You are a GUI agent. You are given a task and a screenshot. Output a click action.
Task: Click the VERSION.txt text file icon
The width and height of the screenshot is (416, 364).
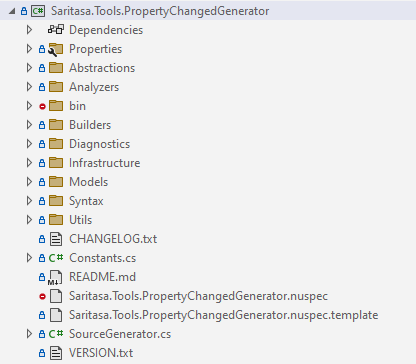click(56, 353)
